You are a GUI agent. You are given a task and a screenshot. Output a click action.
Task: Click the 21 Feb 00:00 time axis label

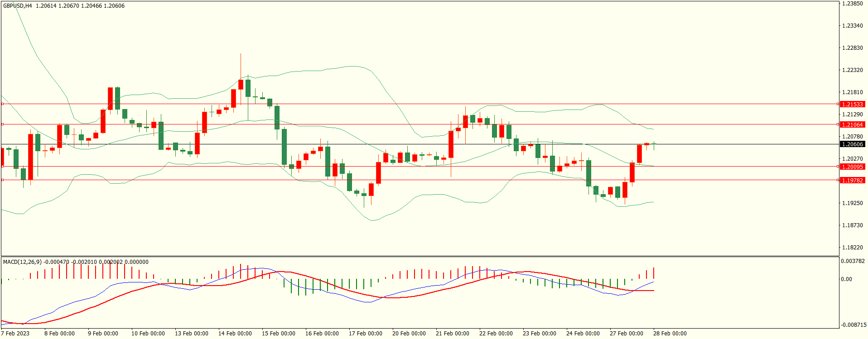pos(452,334)
